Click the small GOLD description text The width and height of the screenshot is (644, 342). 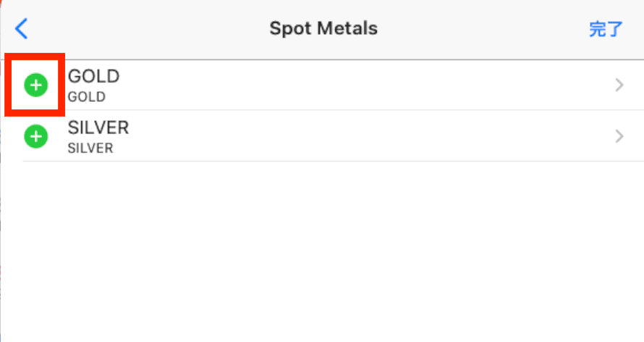coord(87,97)
